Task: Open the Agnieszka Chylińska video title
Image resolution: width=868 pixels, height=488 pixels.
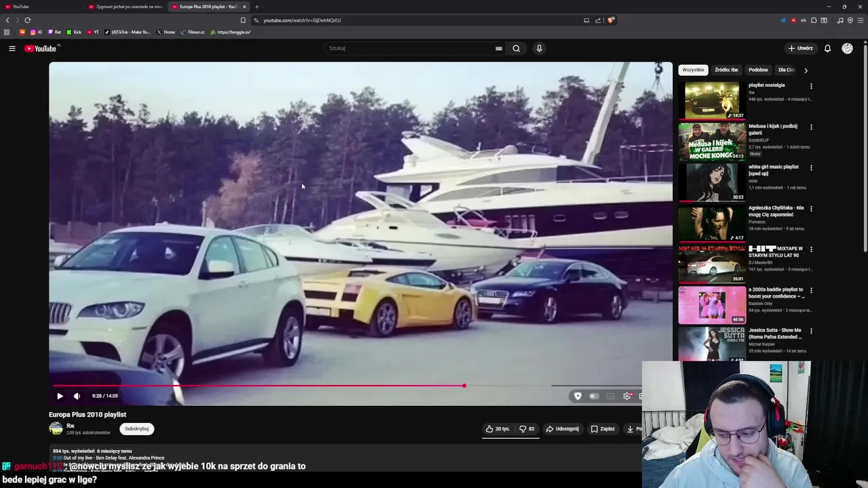Action: (776, 211)
